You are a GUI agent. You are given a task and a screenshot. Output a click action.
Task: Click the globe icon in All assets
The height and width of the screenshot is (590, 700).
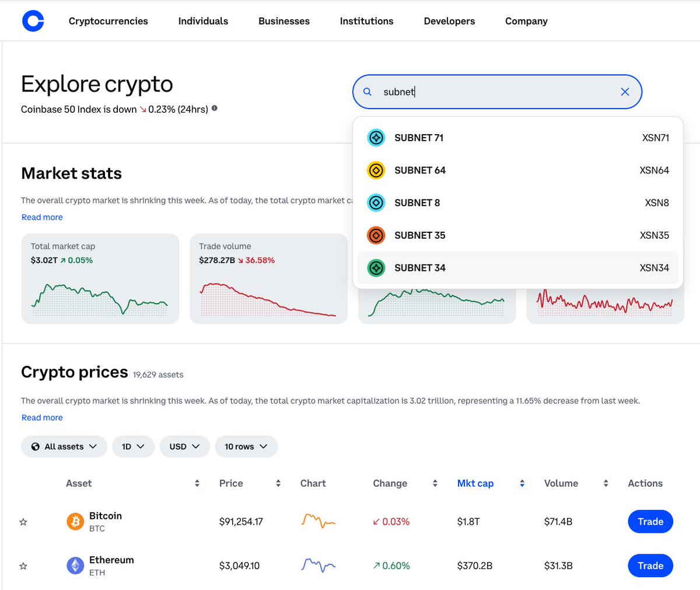click(36, 446)
